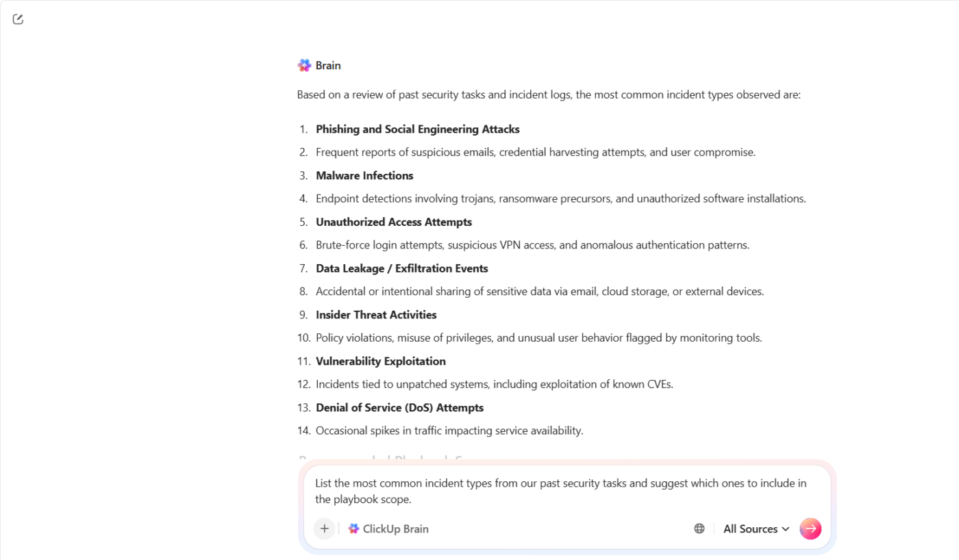Viewport: 959px width, 560px height.
Task: Click the Malware Infections heading
Action: pos(364,176)
